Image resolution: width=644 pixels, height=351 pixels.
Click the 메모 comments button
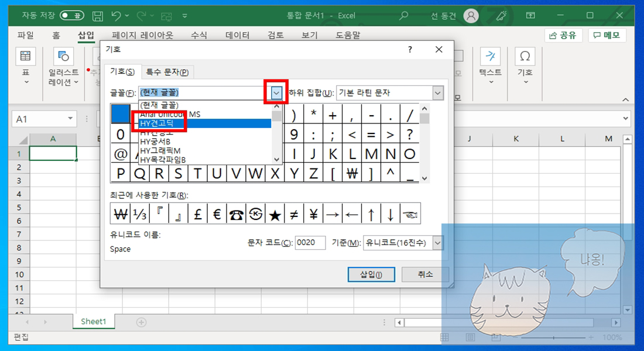click(x=607, y=35)
